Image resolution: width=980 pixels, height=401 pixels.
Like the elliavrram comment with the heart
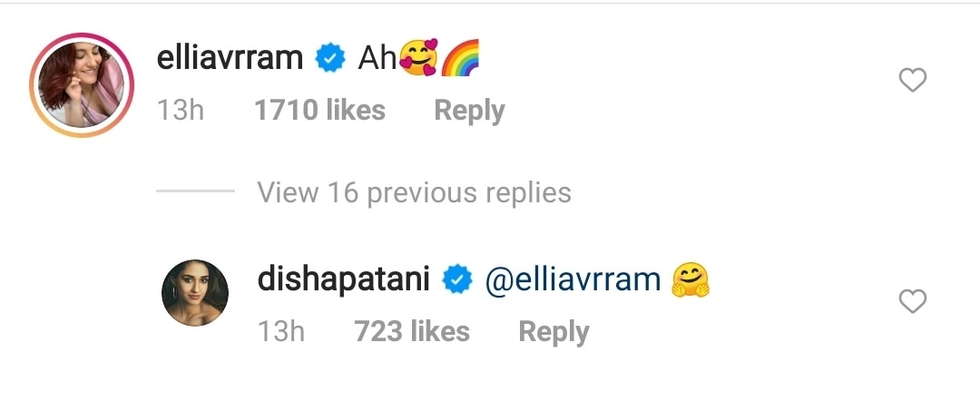[x=912, y=82]
